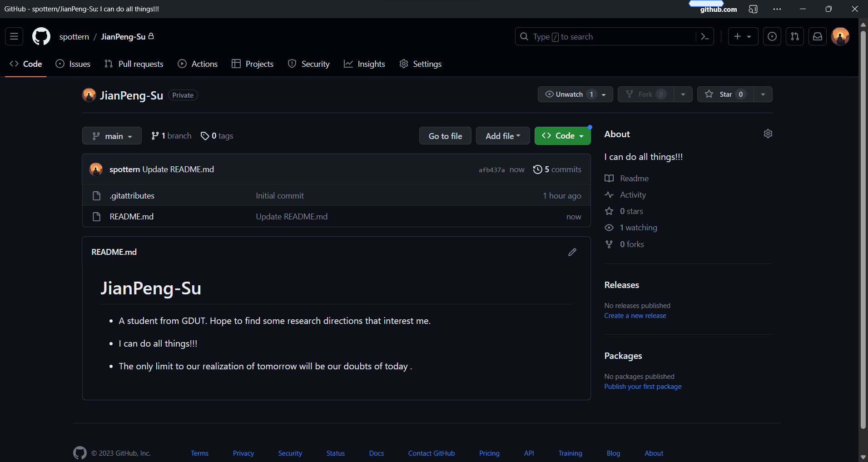
Task: Open the Add file dropdown
Action: point(503,136)
